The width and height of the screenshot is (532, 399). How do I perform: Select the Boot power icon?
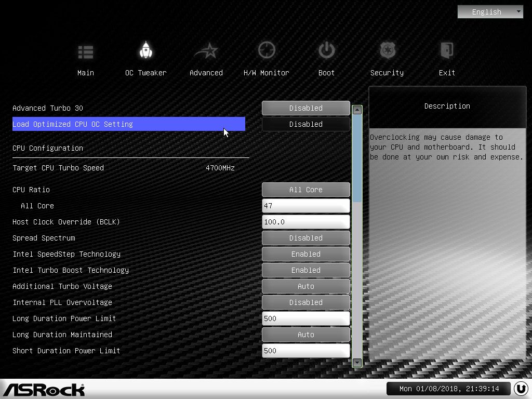click(x=326, y=50)
